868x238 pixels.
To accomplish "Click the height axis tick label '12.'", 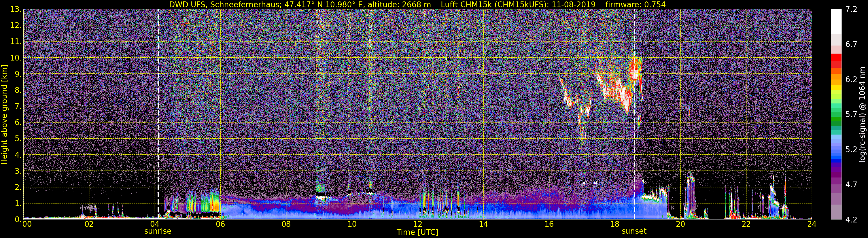I will (16, 25).
